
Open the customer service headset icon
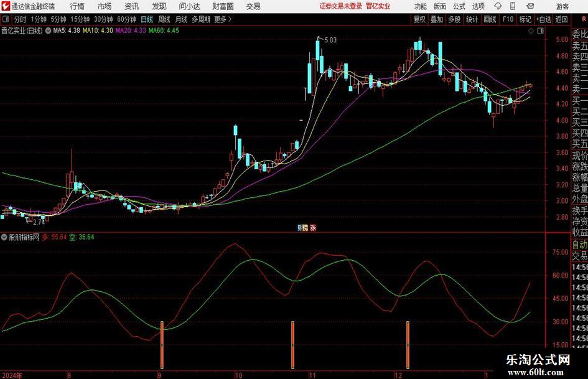(498, 6)
